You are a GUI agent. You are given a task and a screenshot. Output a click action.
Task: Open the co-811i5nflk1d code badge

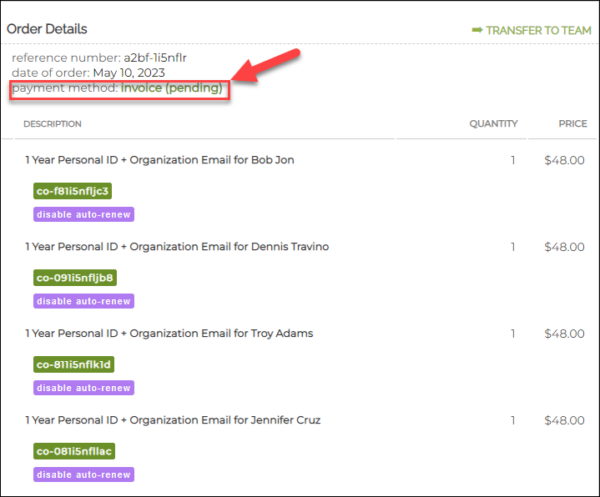click(x=74, y=364)
